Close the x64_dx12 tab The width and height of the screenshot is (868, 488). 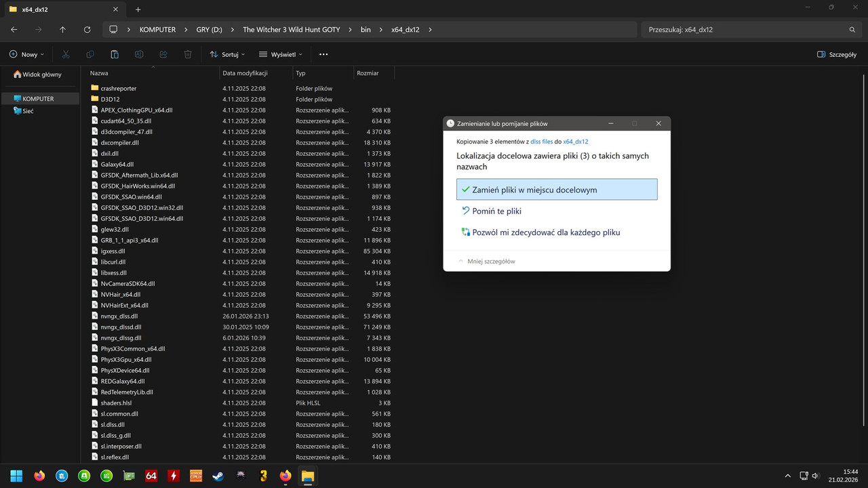115,9
